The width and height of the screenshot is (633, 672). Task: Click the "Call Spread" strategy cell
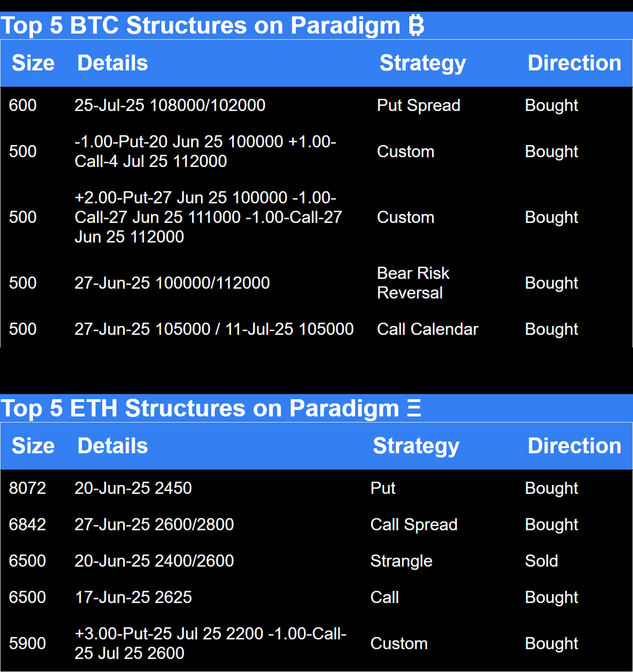click(414, 525)
